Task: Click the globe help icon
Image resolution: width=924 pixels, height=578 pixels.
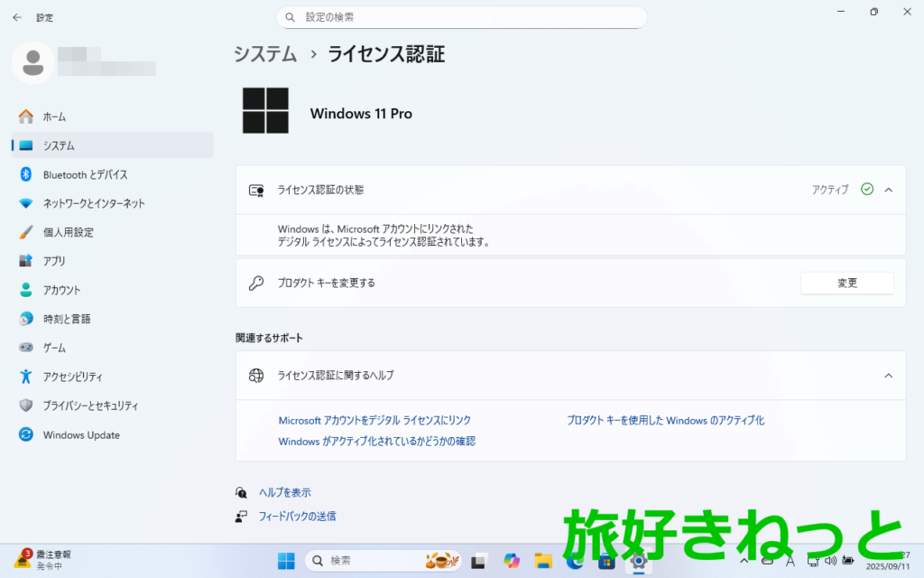Action: pos(256,376)
